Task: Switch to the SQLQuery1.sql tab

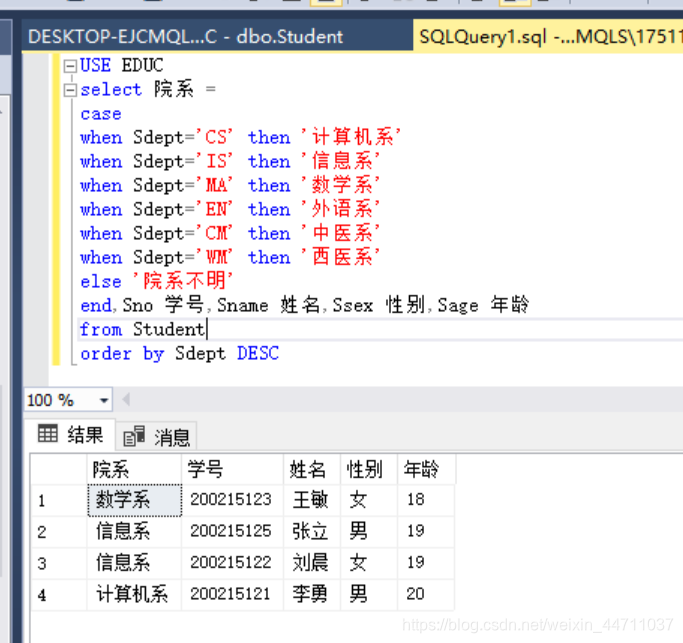Action: [548, 36]
